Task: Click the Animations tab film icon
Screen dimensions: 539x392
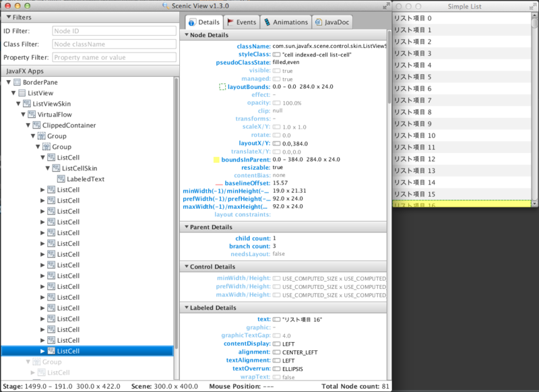Action: (x=267, y=22)
